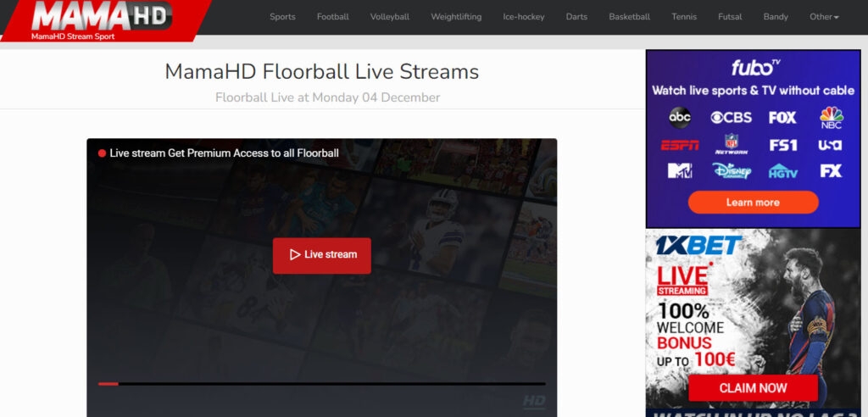Open the Football menu item
Screen dimensions: 868x417
click(332, 17)
